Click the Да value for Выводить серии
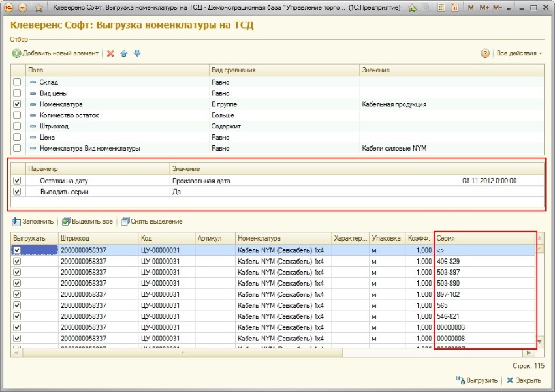 point(357,192)
